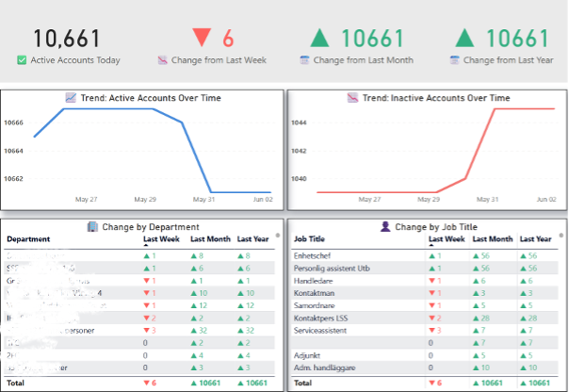Select the Samordnare job title
569x392 pixels.
click(315, 305)
